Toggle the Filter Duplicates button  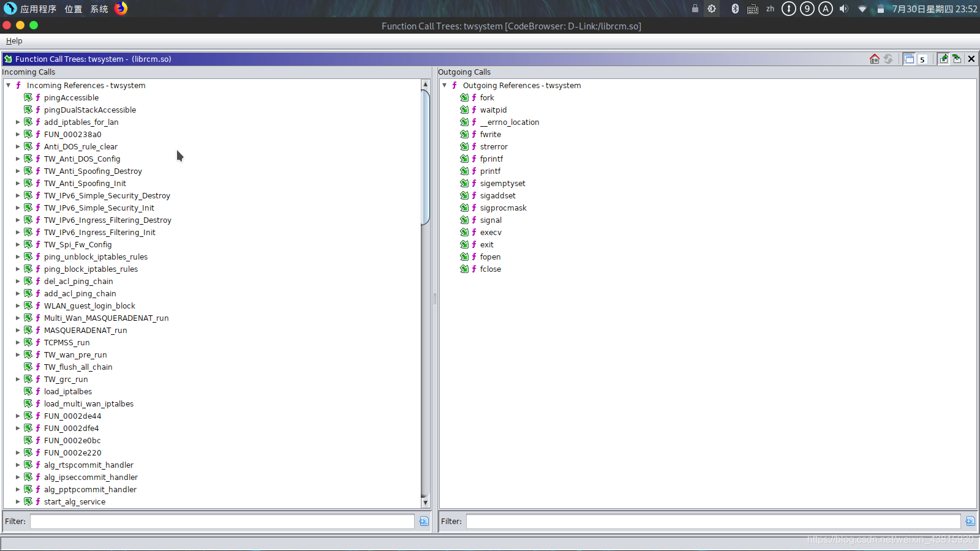909,59
